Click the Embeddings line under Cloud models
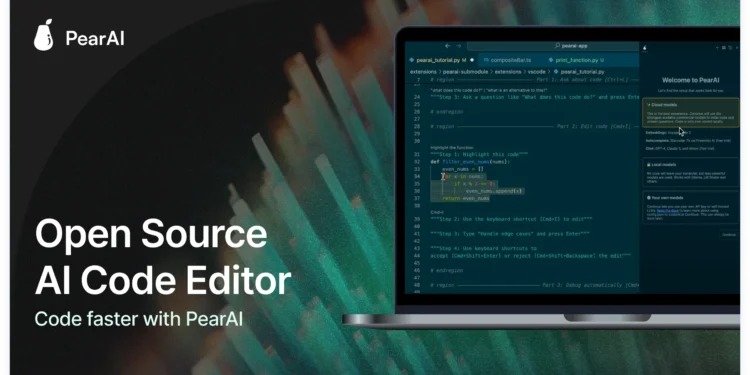The width and height of the screenshot is (750, 375). pyautogui.click(x=667, y=132)
